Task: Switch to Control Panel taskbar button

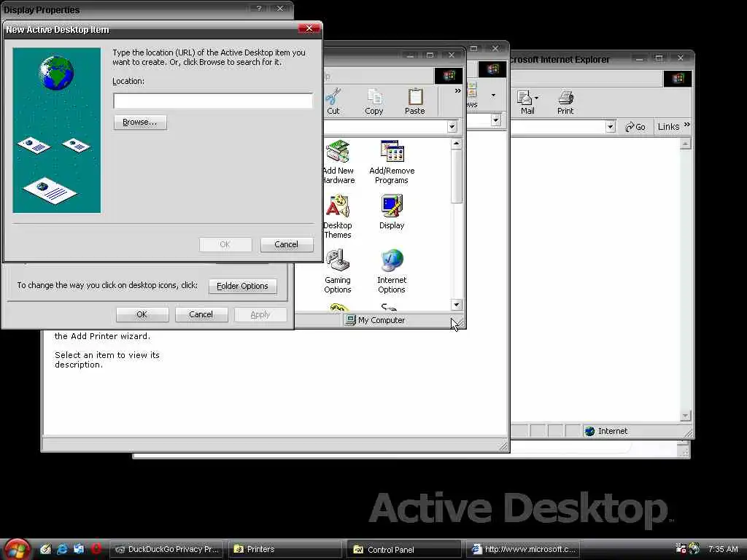Action: click(x=404, y=549)
